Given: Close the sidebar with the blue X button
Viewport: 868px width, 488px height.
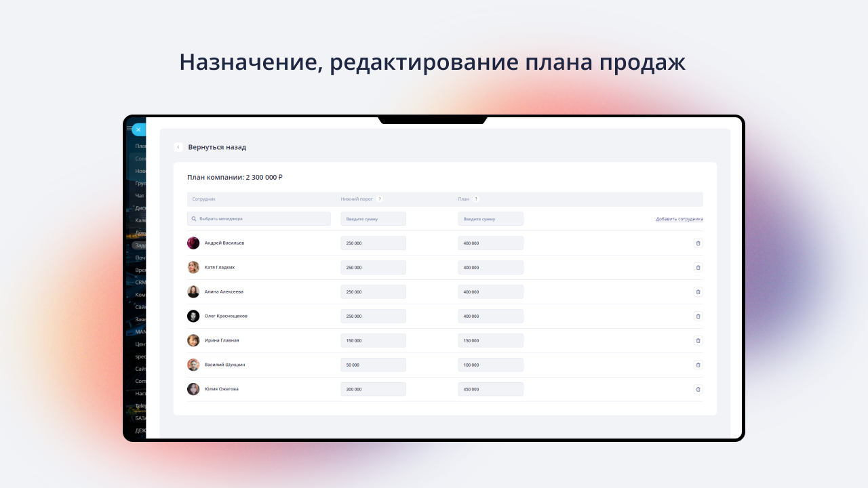Looking at the screenshot, I should (x=138, y=129).
